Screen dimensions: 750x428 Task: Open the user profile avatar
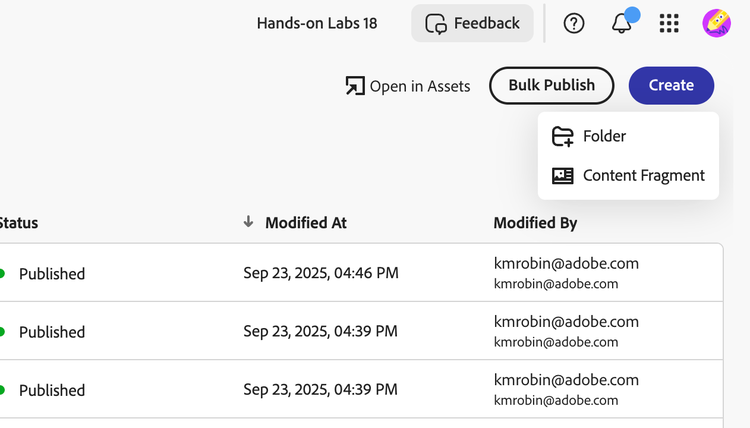pyautogui.click(x=716, y=23)
